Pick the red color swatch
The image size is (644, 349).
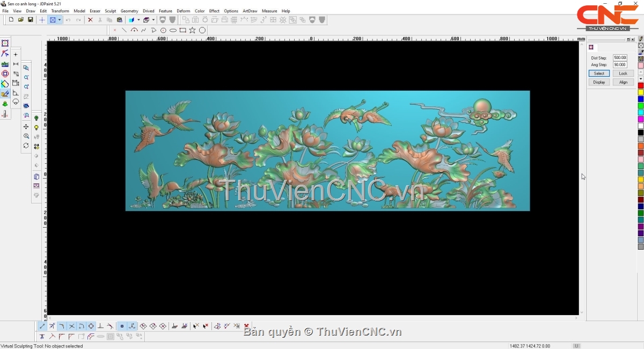tap(641, 86)
